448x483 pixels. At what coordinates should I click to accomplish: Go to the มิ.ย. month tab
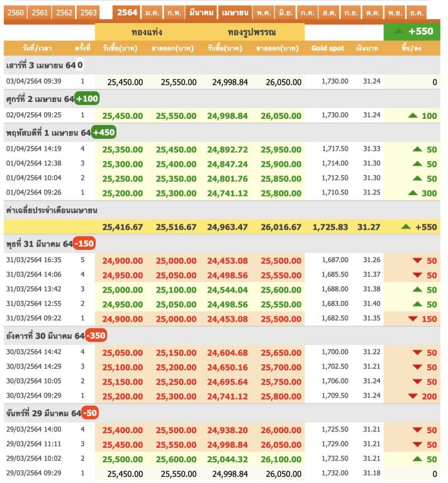coord(286,13)
